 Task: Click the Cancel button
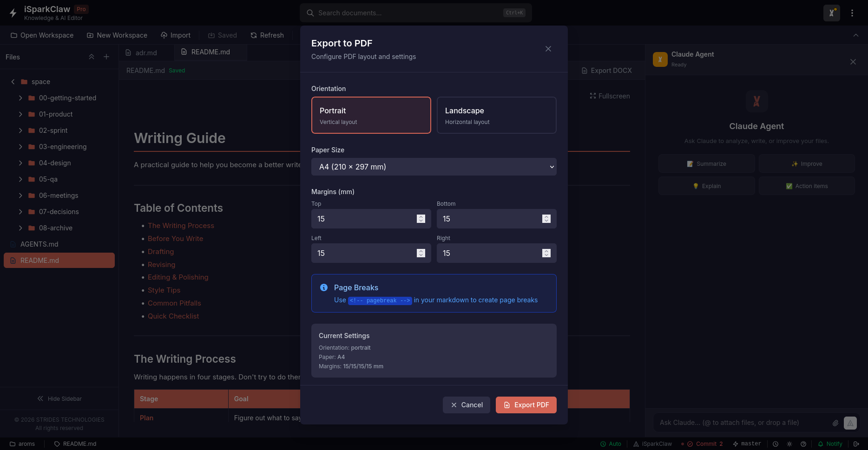point(467,405)
